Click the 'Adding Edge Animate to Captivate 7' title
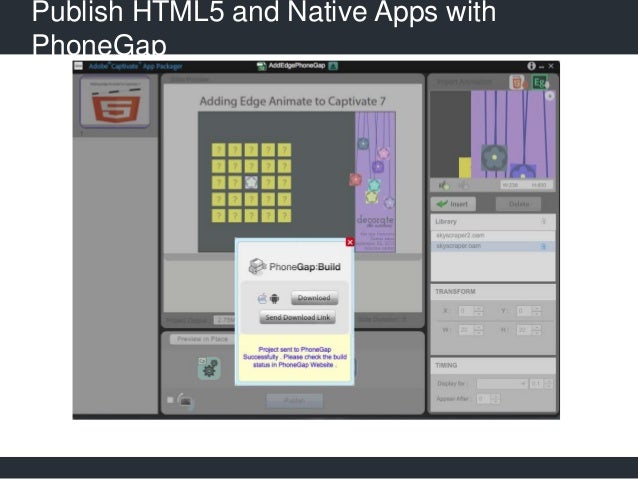Image resolution: width=638 pixels, height=479 pixels. click(293, 101)
